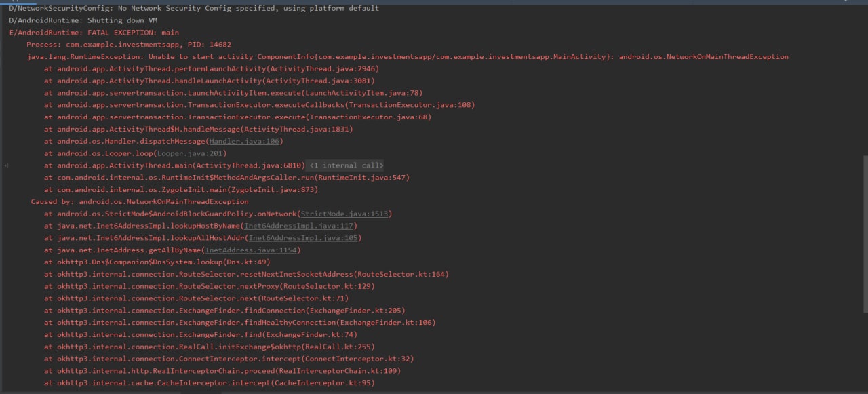The width and height of the screenshot is (868, 394).
Task: Expand the folded '<1 internal call>' marker
Action: [x=346, y=165]
